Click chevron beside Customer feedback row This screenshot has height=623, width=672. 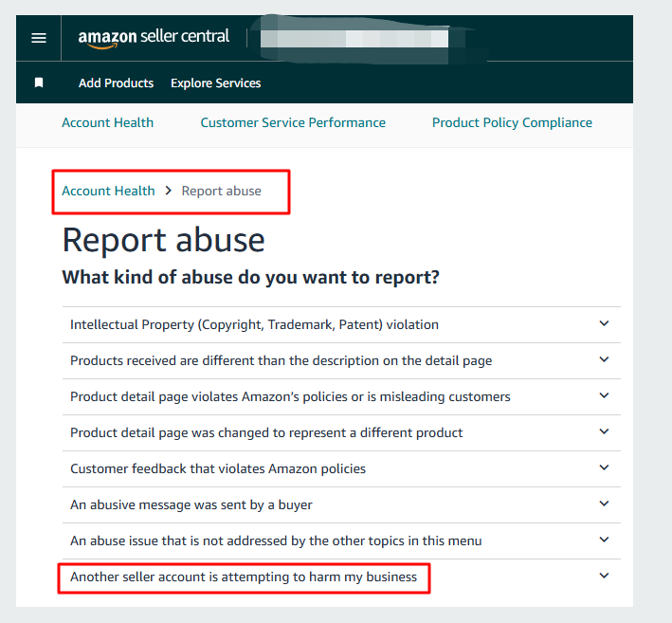click(605, 468)
